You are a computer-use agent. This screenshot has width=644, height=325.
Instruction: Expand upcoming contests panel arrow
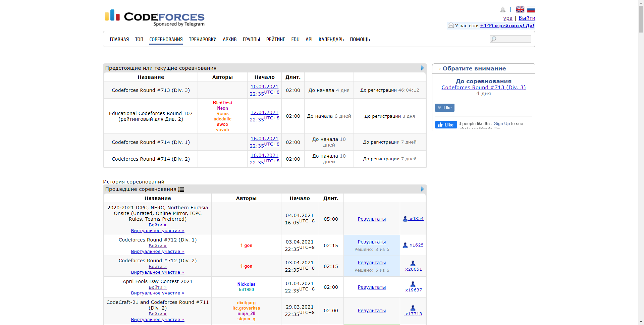coord(422,68)
